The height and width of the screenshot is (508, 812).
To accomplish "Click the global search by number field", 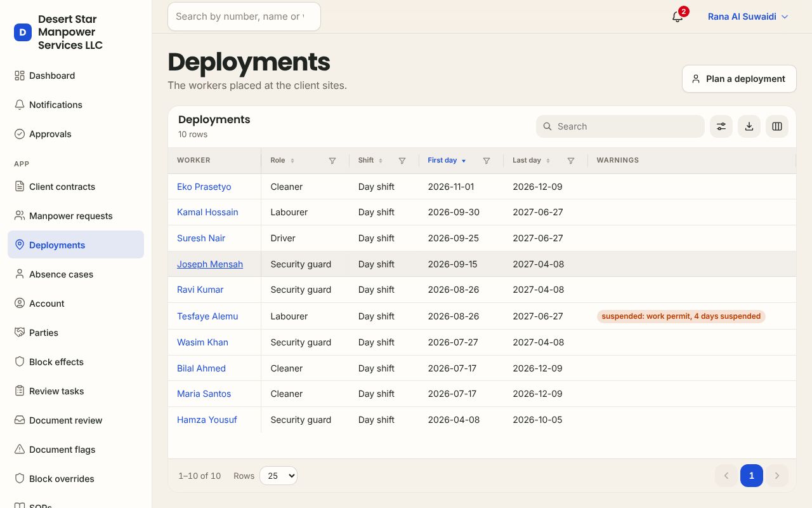I will pyautogui.click(x=244, y=17).
